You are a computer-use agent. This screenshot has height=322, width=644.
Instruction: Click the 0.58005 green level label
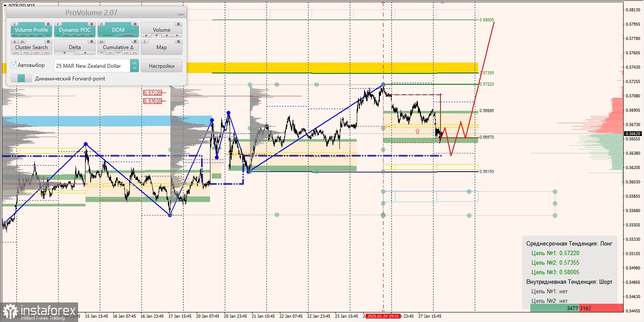click(x=486, y=20)
